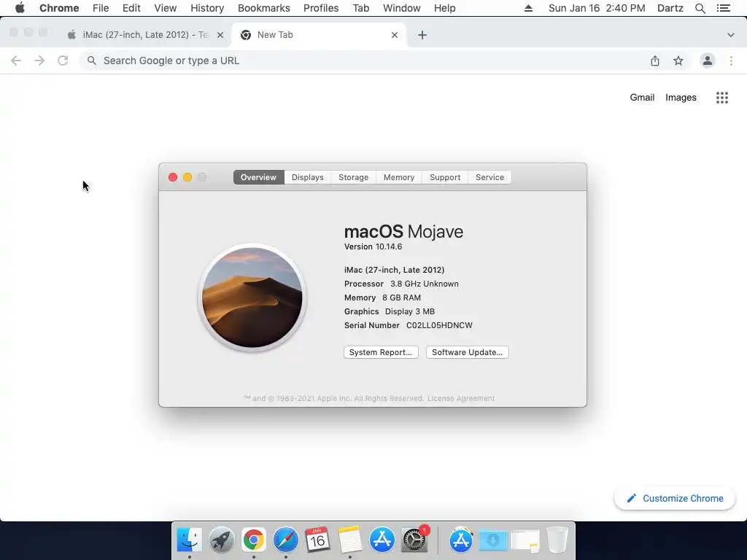Open the View menu
Screen dimensions: 747x560
pyautogui.click(x=166, y=8)
